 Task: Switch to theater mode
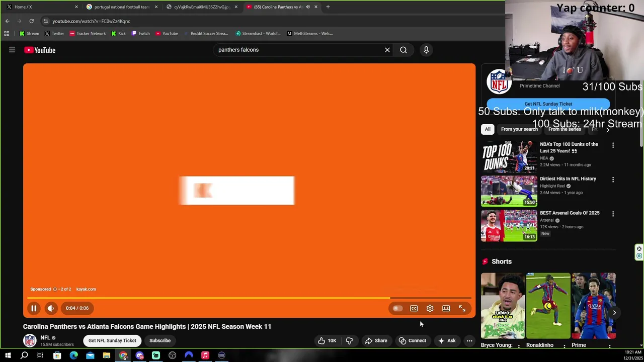click(446, 308)
